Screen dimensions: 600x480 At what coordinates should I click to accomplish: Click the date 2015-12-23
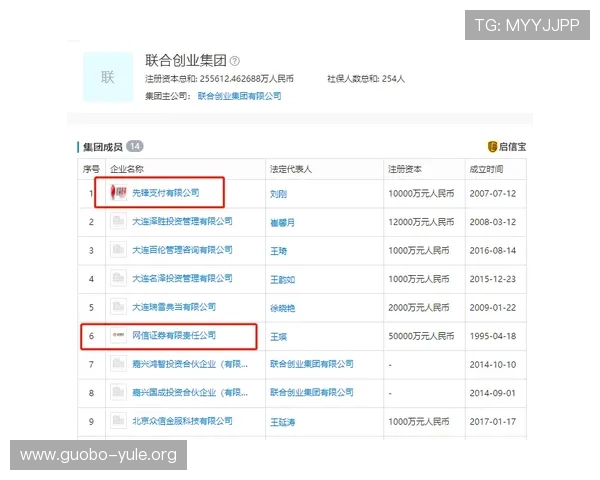click(493, 279)
